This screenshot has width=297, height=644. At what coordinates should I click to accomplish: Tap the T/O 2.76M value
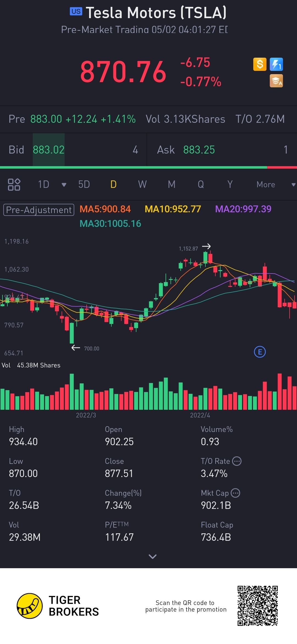[260, 119]
